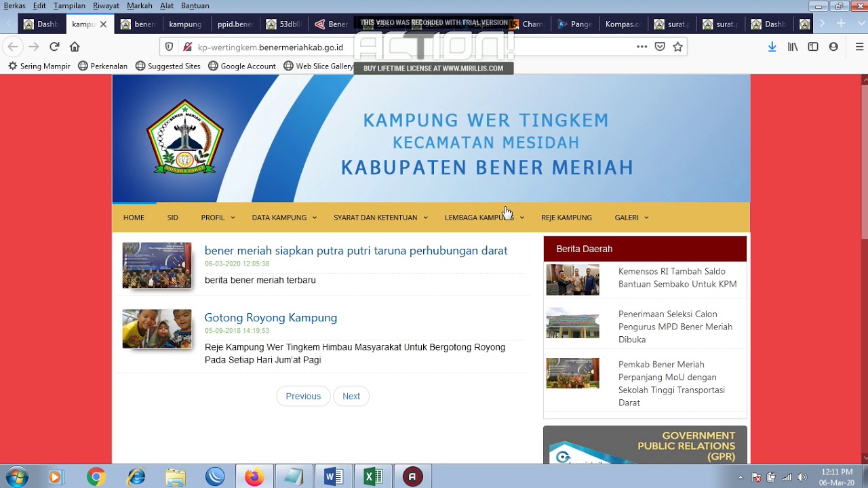Toggle the sidebar view icon

(x=813, y=47)
